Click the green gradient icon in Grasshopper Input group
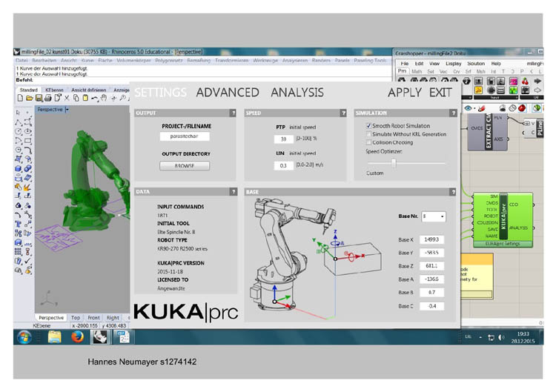This screenshot has width=556, height=392. coord(513,90)
